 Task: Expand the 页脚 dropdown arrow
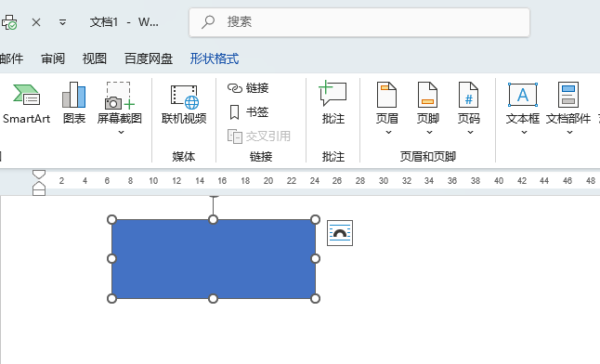coord(429,133)
